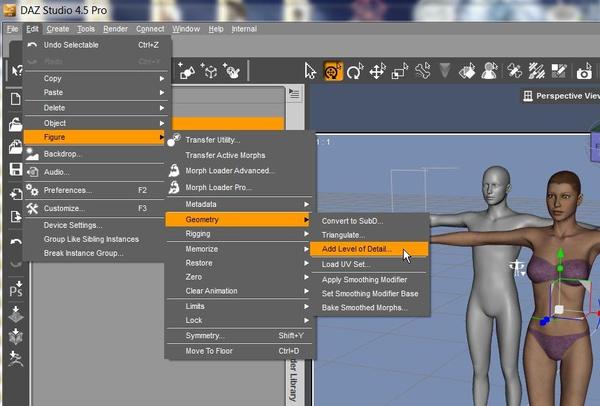Choose Set Smoothing Modifier Base
Image resolution: width=600 pixels, height=406 pixels.
(x=369, y=294)
